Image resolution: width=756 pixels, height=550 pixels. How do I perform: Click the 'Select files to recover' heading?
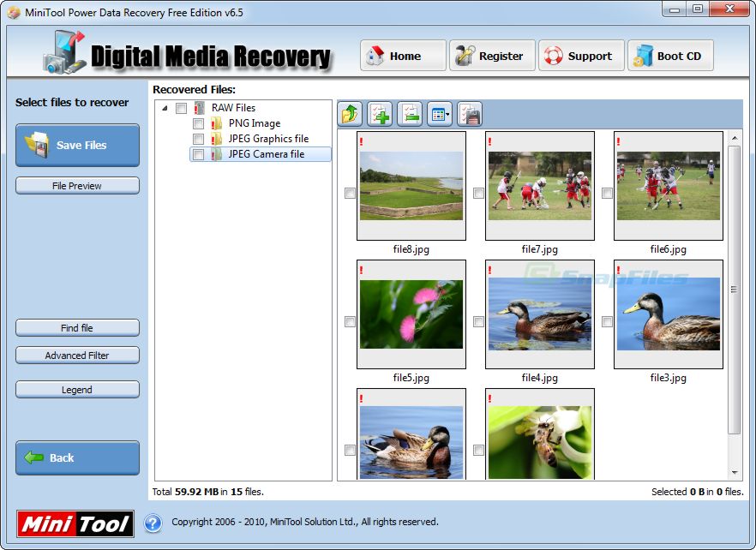pyautogui.click(x=72, y=102)
